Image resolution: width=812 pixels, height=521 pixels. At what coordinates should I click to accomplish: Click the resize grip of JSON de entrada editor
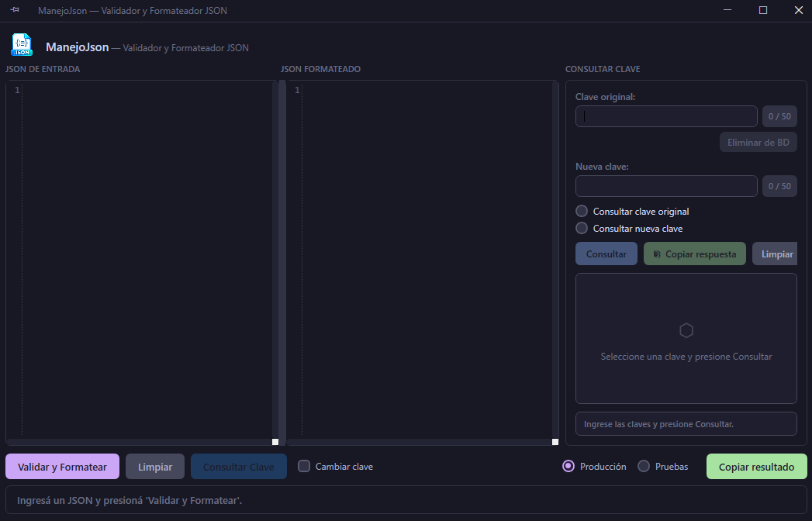tap(275, 442)
